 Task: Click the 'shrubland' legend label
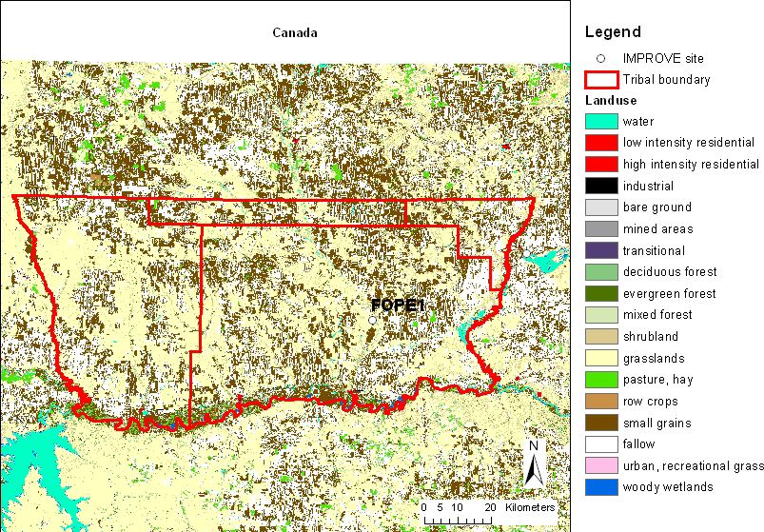(651, 336)
